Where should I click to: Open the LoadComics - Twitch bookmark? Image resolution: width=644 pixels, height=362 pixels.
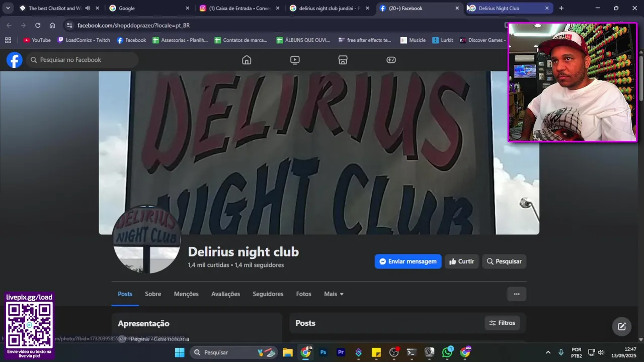click(x=84, y=40)
